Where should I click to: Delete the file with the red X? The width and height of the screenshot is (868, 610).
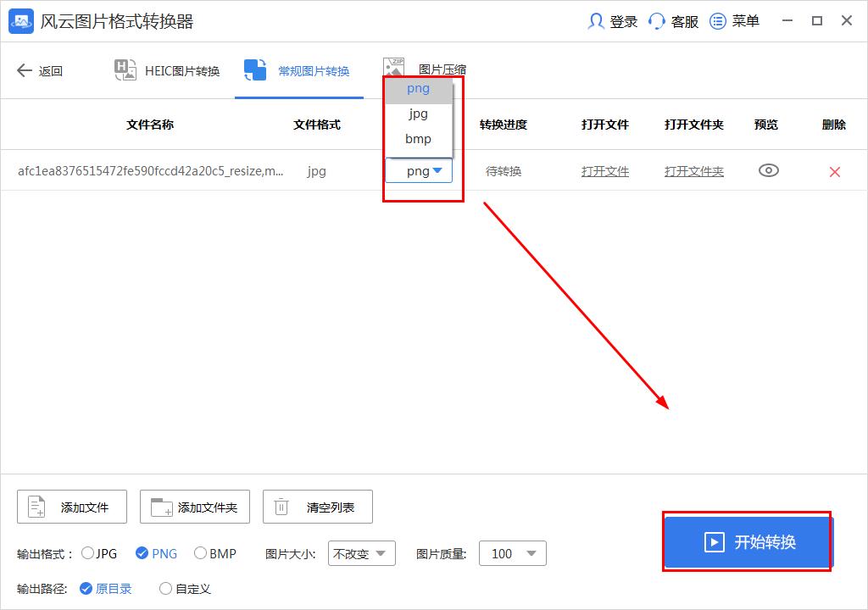tap(833, 170)
